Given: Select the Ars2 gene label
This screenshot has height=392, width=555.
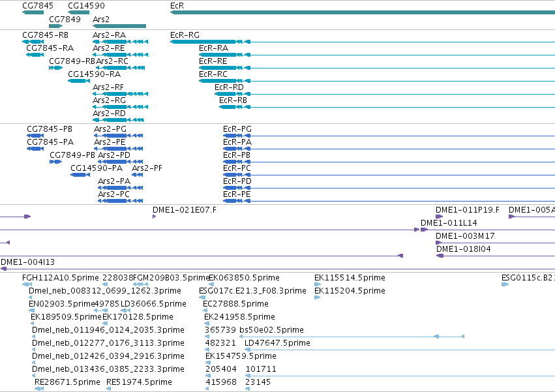Looking at the screenshot, I should click(101, 19).
